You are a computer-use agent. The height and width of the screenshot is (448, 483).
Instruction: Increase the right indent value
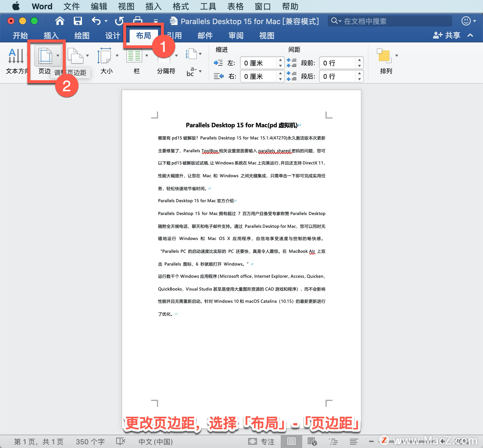pos(280,74)
